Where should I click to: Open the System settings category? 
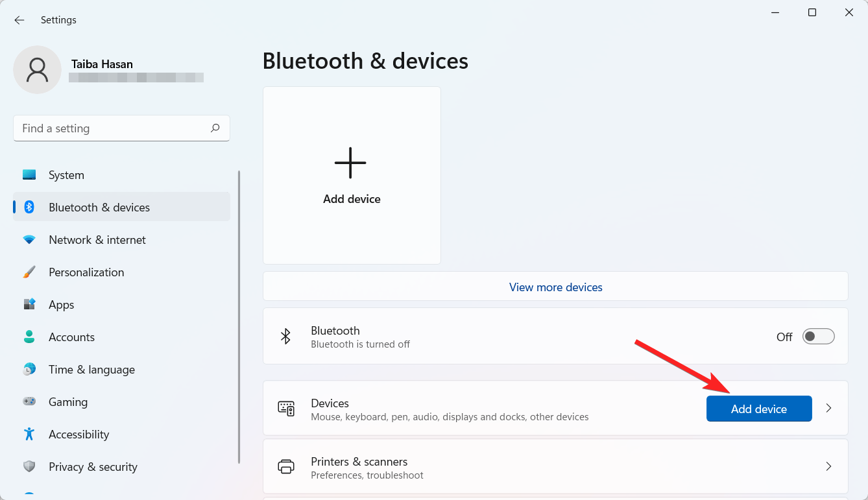point(121,175)
